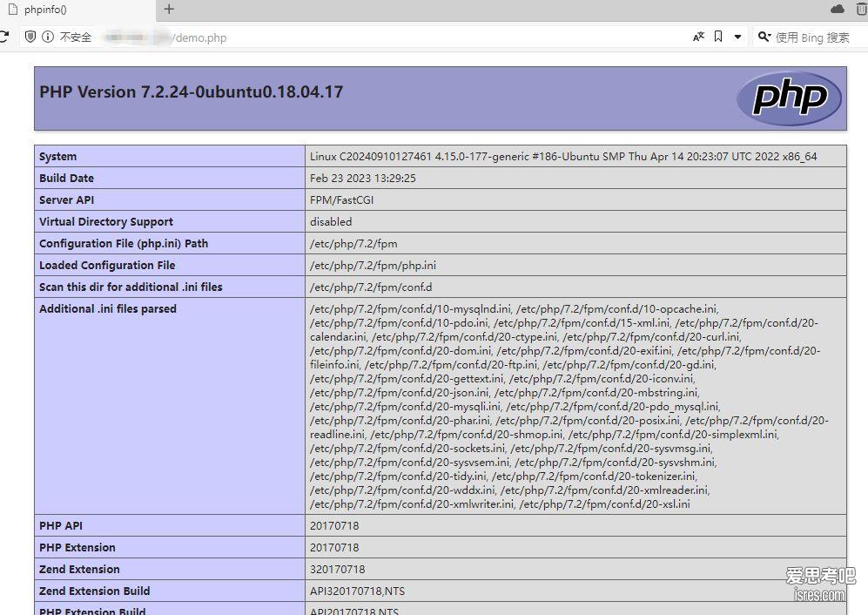
Task: Open the cloud sync icon
Action: click(x=838, y=9)
